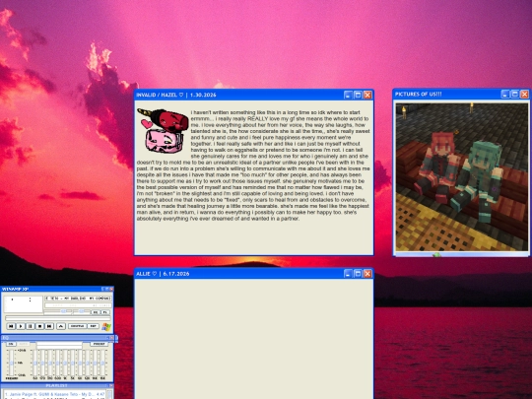Viewport: 532px width, 399px height.
Task: Click the Winamp volume slider
Action: click(x=58, y=311)
